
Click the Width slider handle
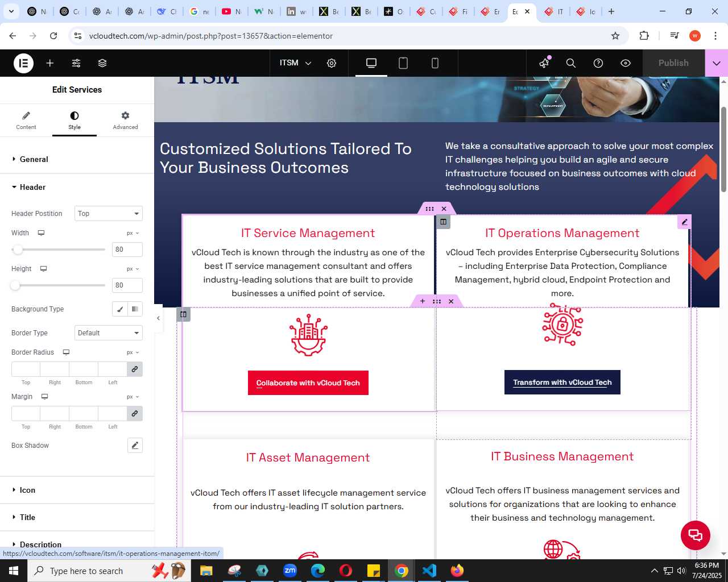click(18, 250)
